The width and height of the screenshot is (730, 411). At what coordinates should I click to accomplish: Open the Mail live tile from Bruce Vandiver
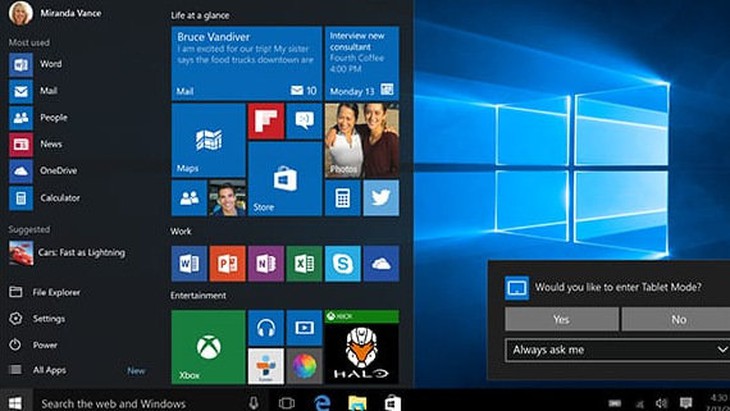click(247, 63)
